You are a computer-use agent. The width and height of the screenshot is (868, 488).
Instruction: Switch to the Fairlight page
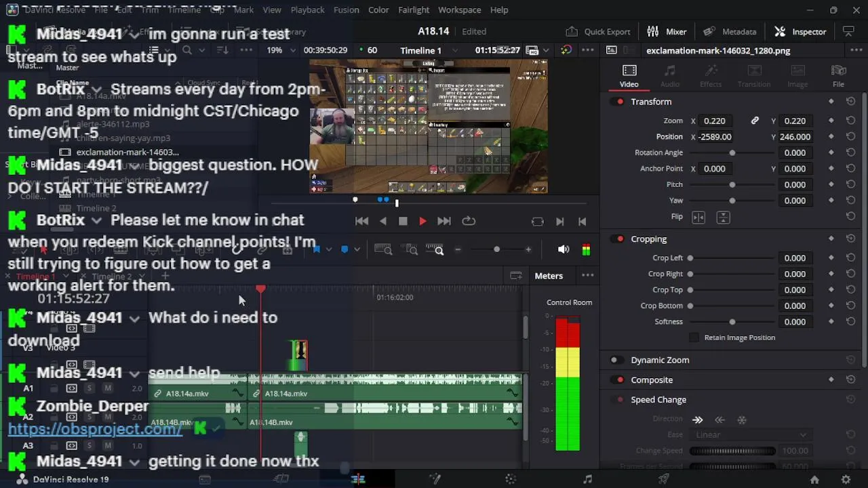(x=587, y=480)
